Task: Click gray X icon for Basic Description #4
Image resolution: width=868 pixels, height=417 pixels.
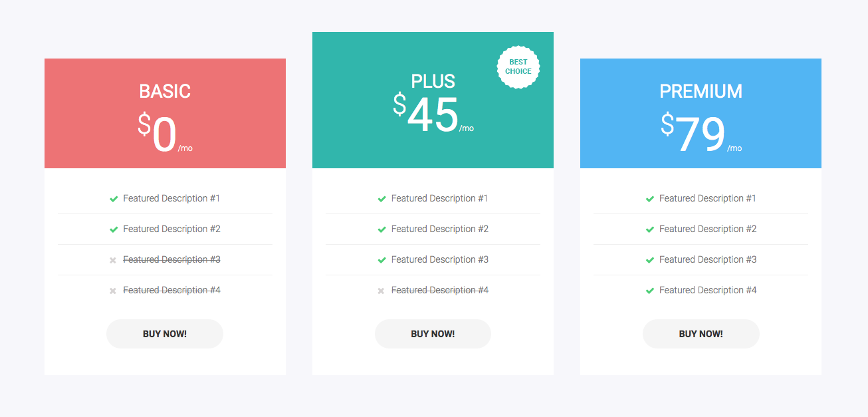Action: 113,291
